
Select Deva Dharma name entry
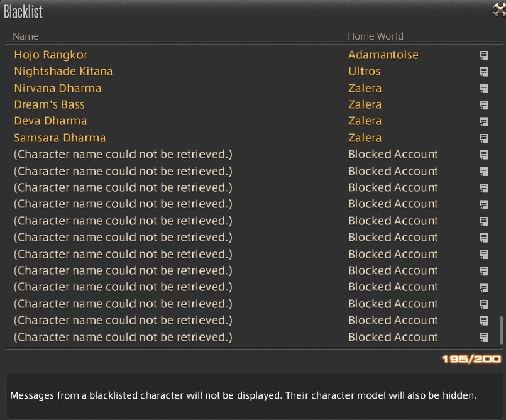(50, 121)
